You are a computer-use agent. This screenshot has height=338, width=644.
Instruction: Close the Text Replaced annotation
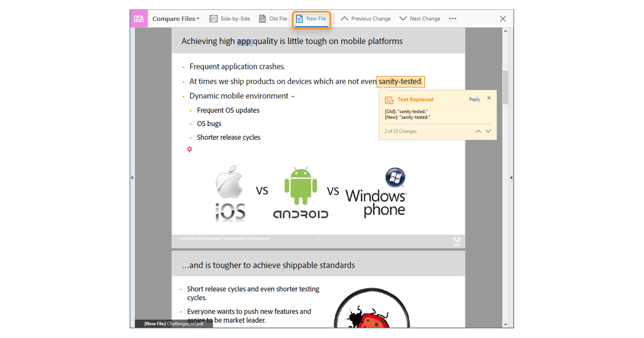(x=489, y=98)
